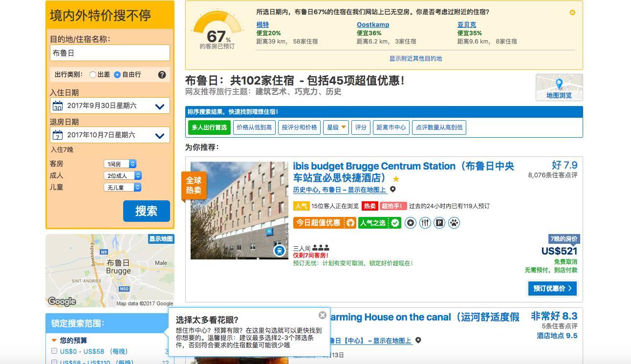631x364 pixels.
Task: Click the train station icon on hotel photo
Action: coord(279,251)
